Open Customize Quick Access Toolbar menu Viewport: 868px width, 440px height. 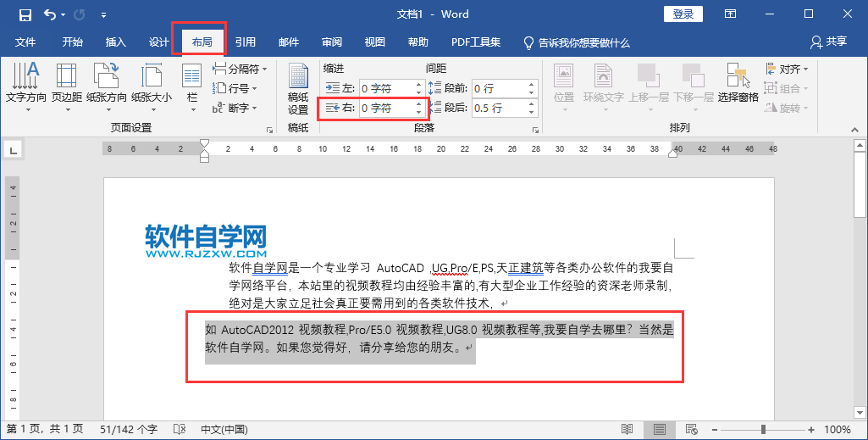(103, 15)
